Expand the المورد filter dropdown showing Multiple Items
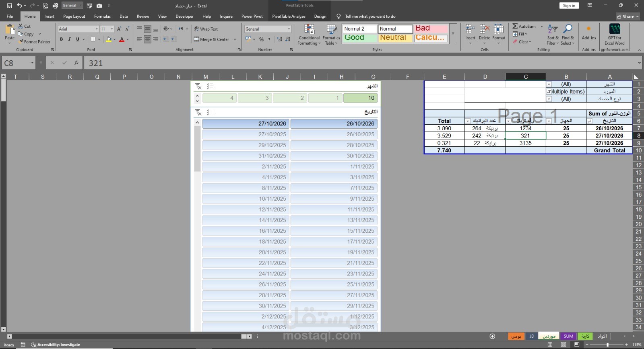The height and width of the screenshot is (349, 644). [549, 92]
